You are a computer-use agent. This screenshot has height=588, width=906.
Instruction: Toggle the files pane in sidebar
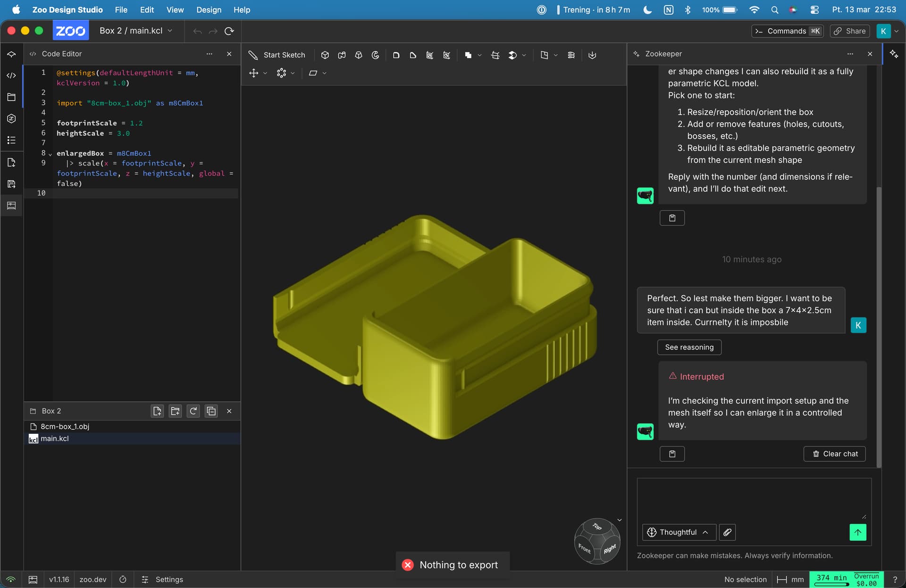coord(11,97)
